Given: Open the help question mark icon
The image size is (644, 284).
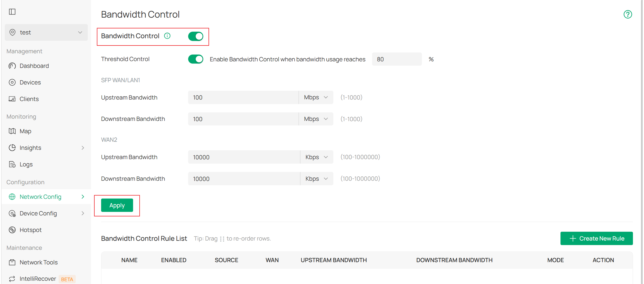Looking at the screenshot, I should 628,14.
